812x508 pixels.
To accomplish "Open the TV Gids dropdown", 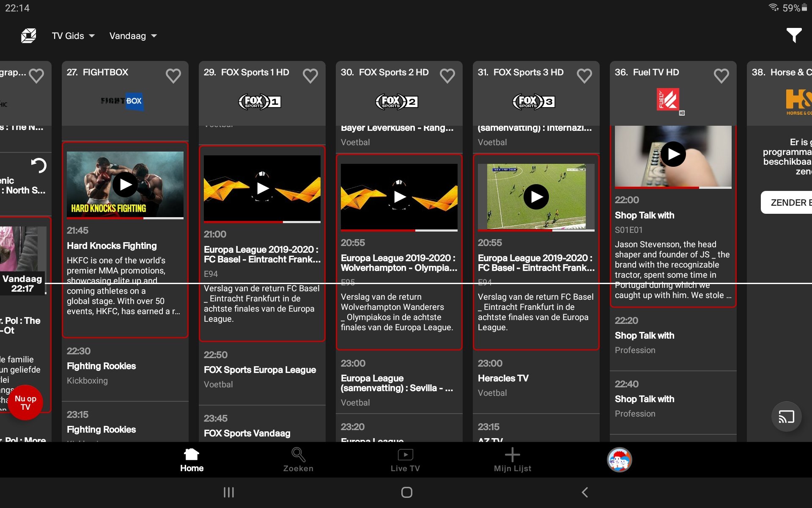I will [x=73, y=36].
